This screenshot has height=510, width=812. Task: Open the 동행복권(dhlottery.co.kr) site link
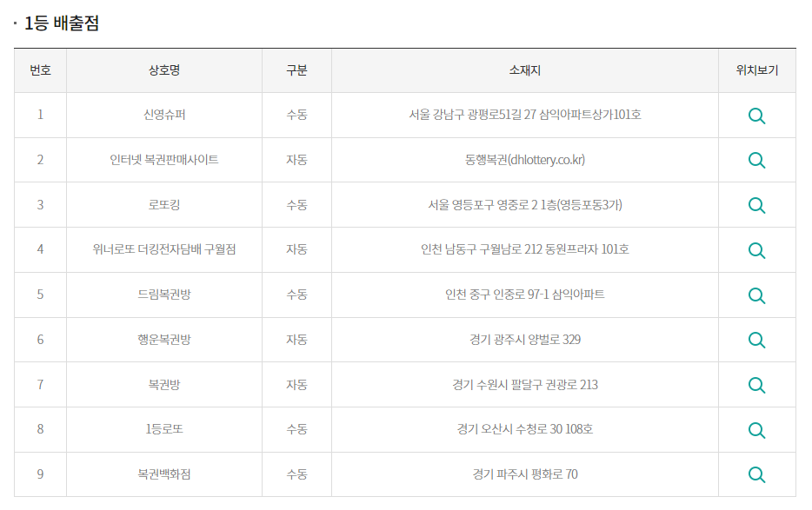tap(523, 160)
